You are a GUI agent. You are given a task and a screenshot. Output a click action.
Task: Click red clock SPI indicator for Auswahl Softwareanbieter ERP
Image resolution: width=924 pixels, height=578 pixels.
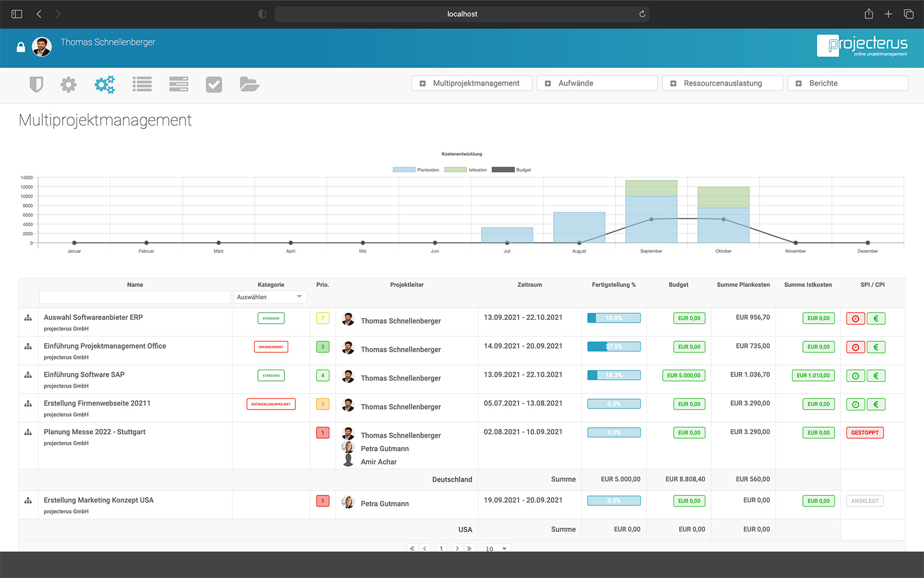[855, 319]
